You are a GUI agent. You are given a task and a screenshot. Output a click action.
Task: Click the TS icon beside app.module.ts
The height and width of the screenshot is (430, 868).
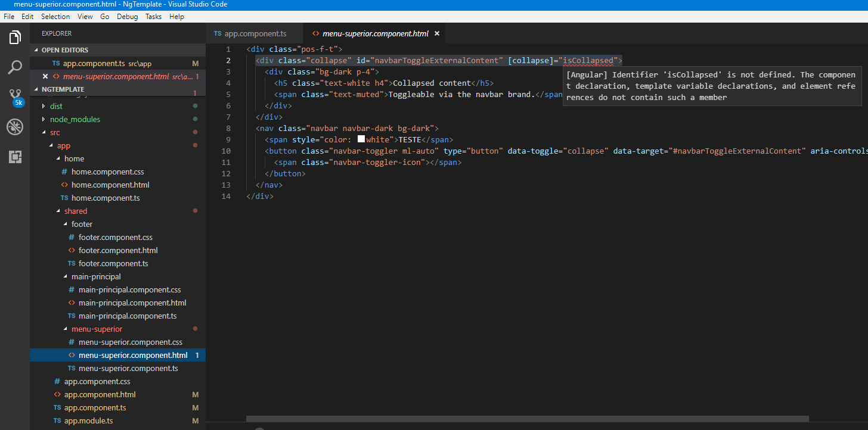57,420
